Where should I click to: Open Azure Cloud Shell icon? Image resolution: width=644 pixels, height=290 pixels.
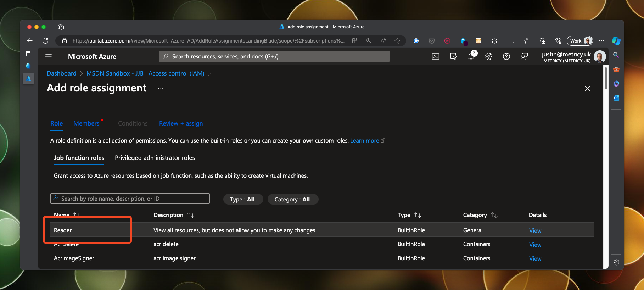436,56
